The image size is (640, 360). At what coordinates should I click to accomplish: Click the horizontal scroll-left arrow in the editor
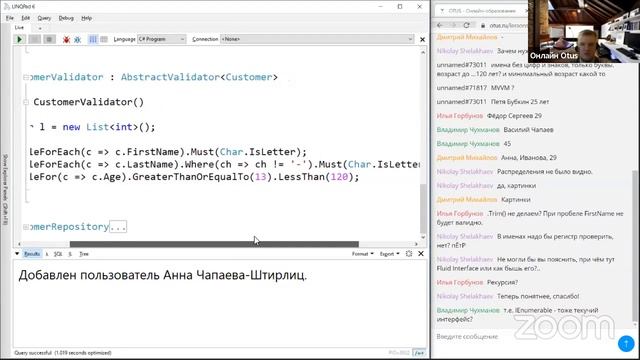click(19, 244)
